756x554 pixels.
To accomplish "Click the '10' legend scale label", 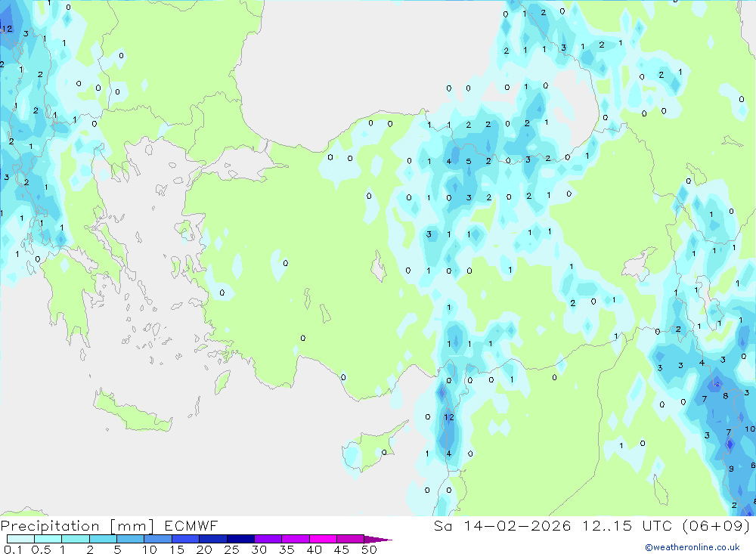I will [x=150, y=549].
